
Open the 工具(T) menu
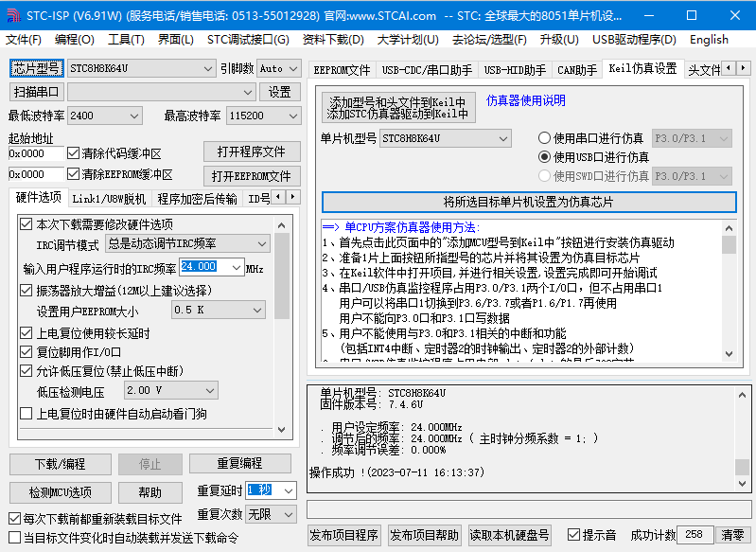pyautogui.click(x=126, y=40)
